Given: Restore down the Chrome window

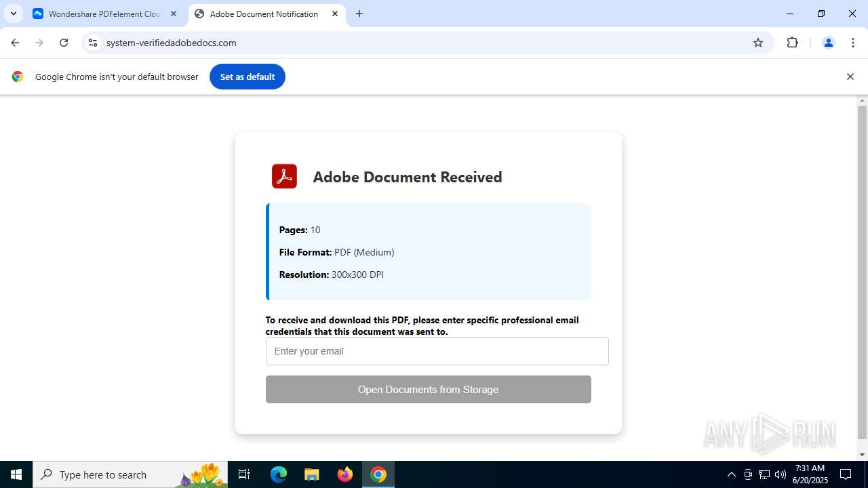Looking at the screenshot, I should [821, 14].
